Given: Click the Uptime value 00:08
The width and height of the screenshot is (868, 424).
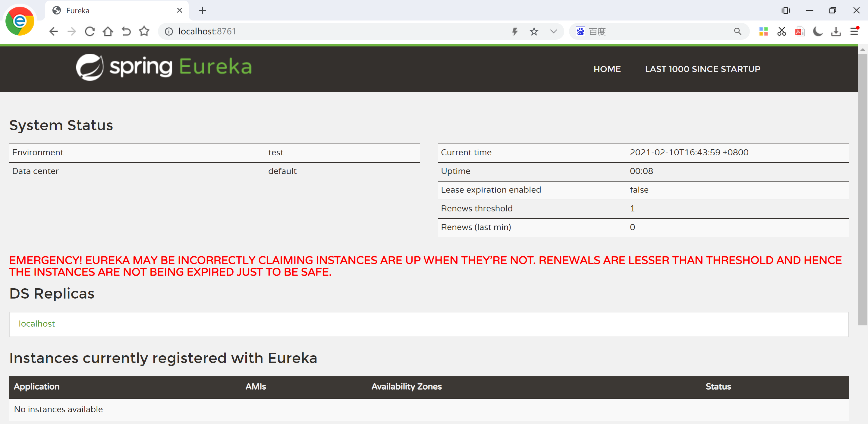Looking at the screenshot, I should [x=641, y=171].
